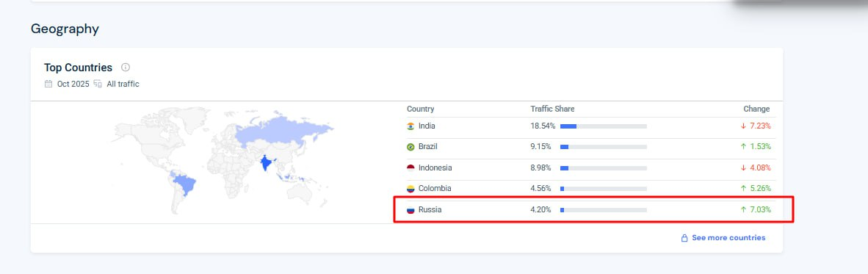Click the Top Countries heading
Image resolution: width=868 pixels, height=274 pixels.
click(x=78, y=68)
